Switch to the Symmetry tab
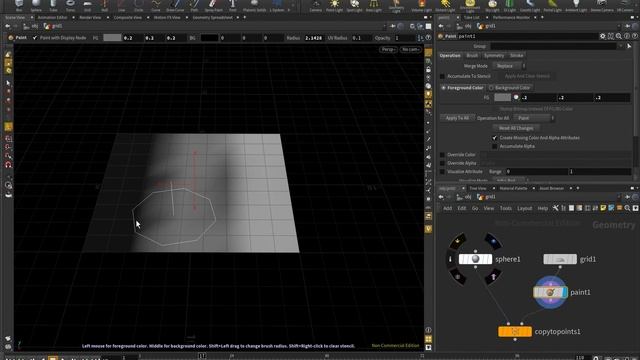Image resolution: width=640 pixels, height=360 pixels. pos(494,56)
